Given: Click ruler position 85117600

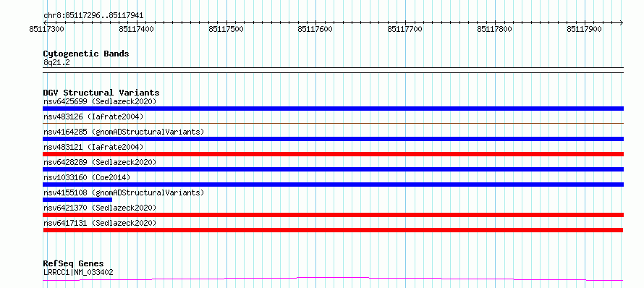Looking at the screenshot, I should pyautogui.click(x=315, y=29).
